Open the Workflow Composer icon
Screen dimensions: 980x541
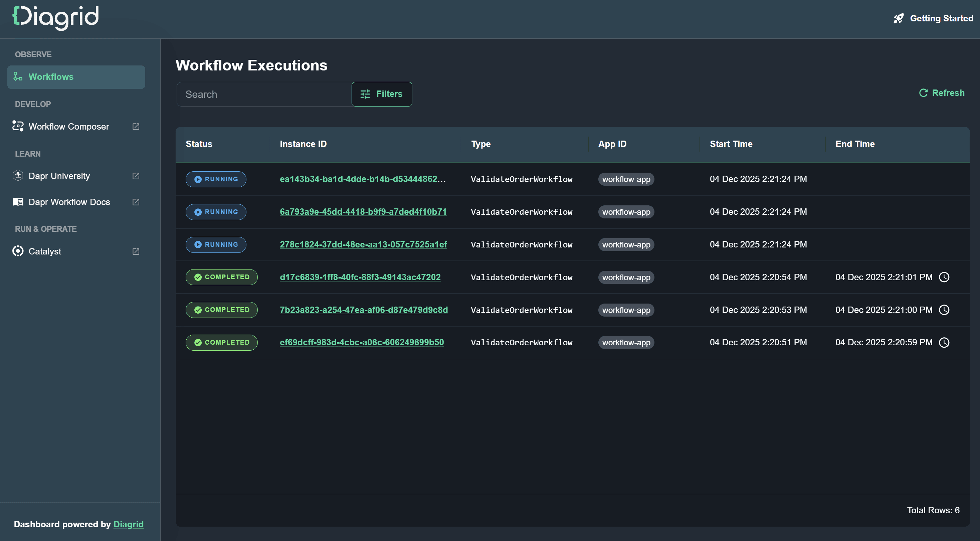(x=17, y=126)
